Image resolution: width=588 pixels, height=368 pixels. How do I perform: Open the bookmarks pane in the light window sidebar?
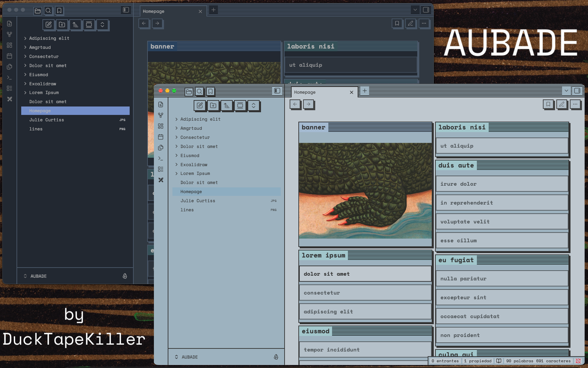point(210,91)
